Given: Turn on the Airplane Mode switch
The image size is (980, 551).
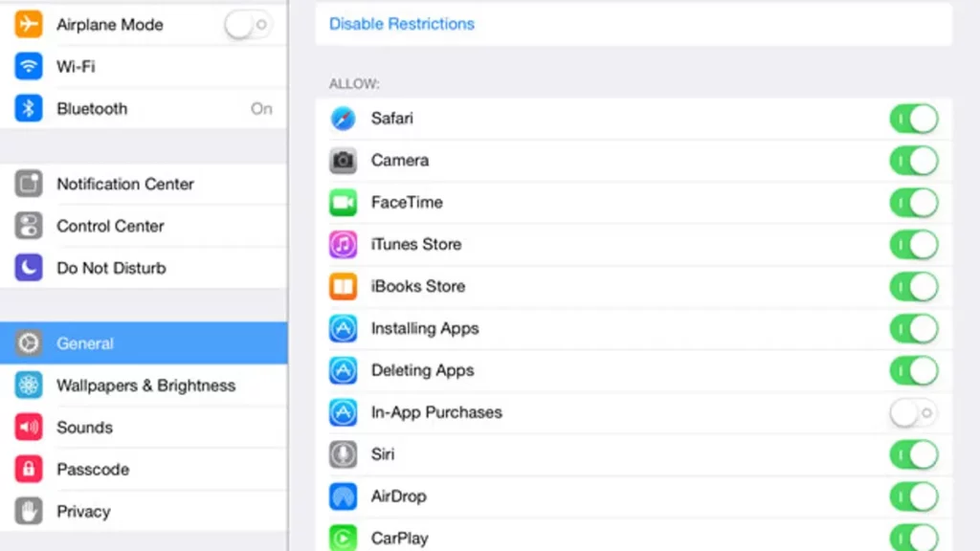Looking at the screenshot, I should pos(248,25).
